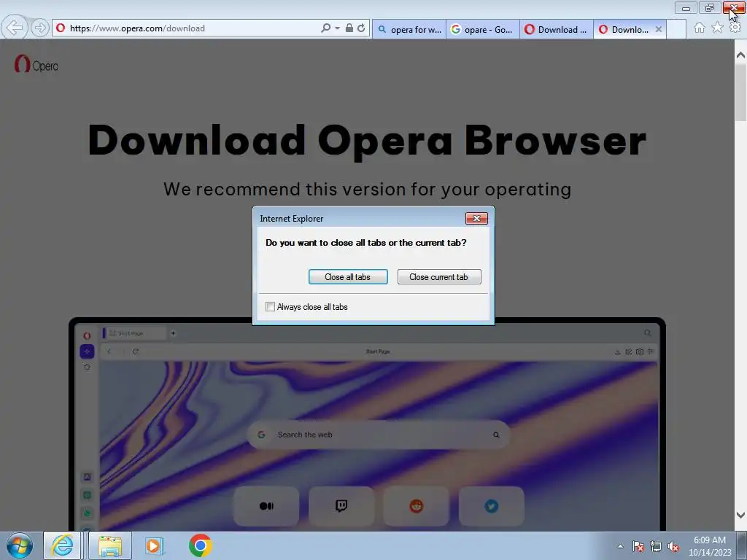Viewport: 747px width, 560px height.
Task: Click the Opera logo on the page
Action: coord(36,64)
